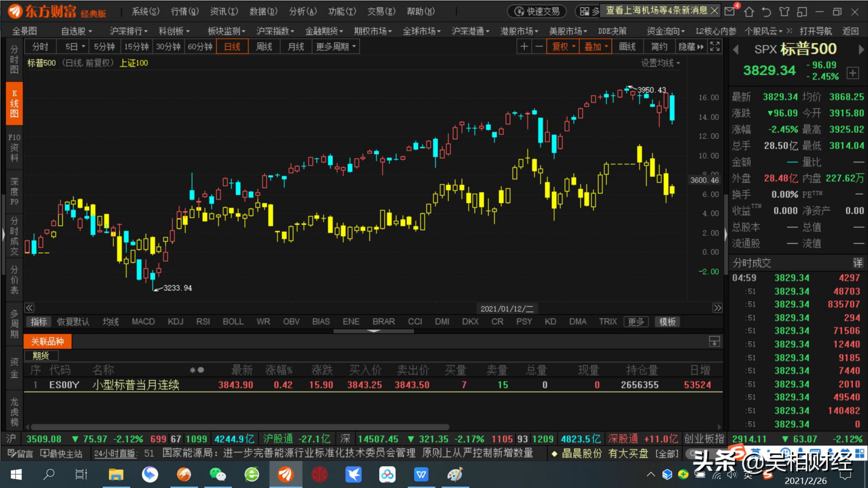
Task: Open the green browser icon on the taskbar
Action: (252, 474)
